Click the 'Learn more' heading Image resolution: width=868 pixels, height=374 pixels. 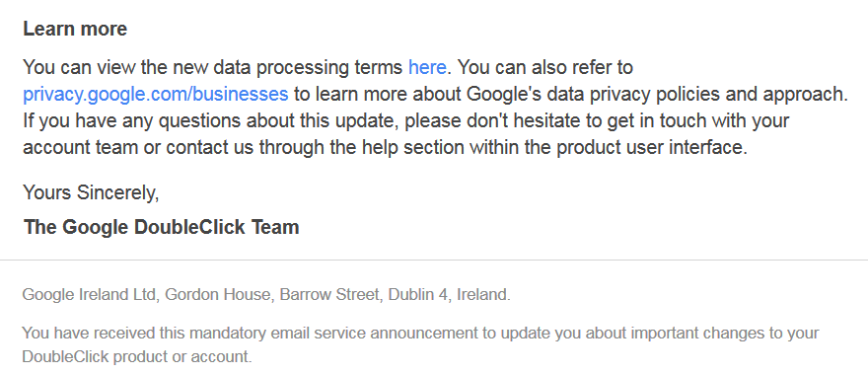tap(75, 29)
